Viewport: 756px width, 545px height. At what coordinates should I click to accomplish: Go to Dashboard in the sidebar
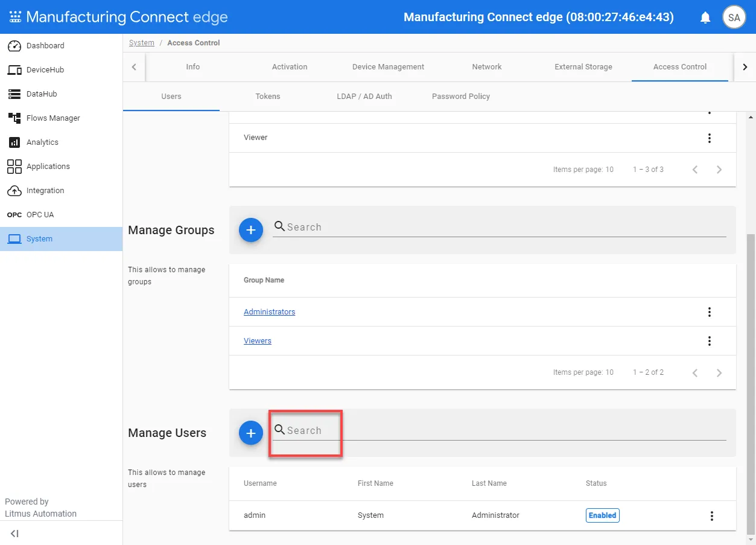coord(61,46)
